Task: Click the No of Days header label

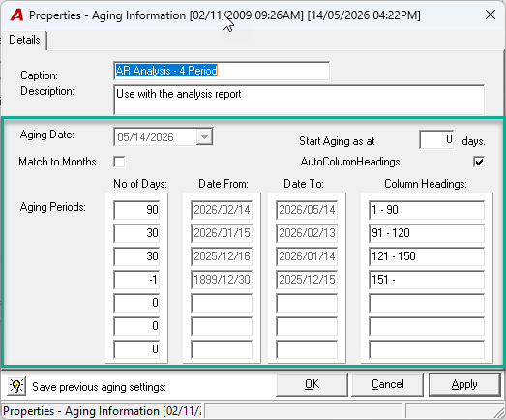Action: pos(140,184)
